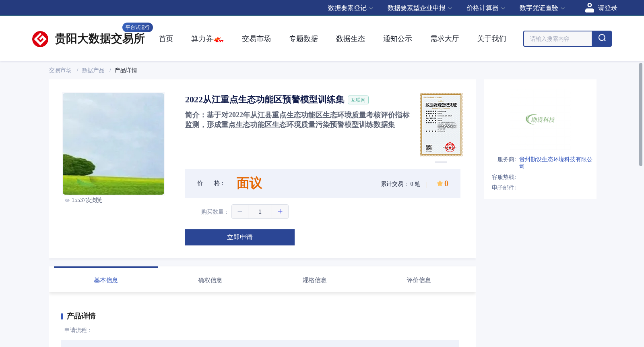The width and height of the screenshot is (644, 347).
Task: Open 专题数据 navigation item
Action: tap(303, 39)
